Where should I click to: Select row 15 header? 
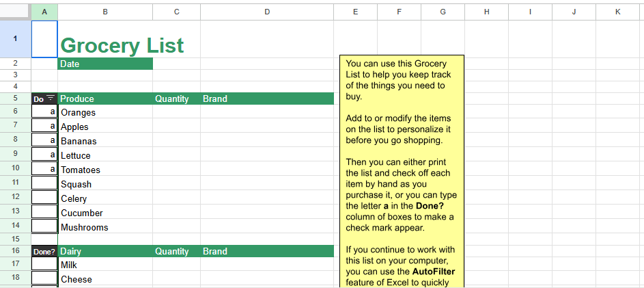[15, 239]
